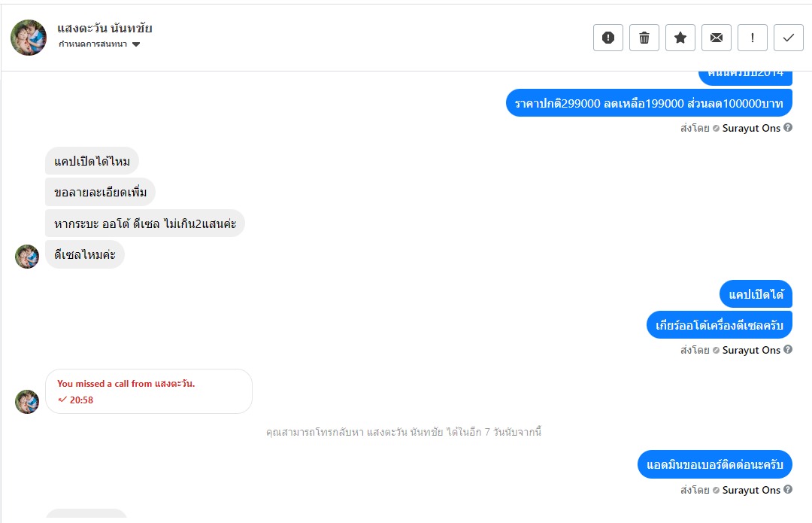Click Surayut Ons under the price discount message
This screenshot has height=523, width=812.
point(751,128)
